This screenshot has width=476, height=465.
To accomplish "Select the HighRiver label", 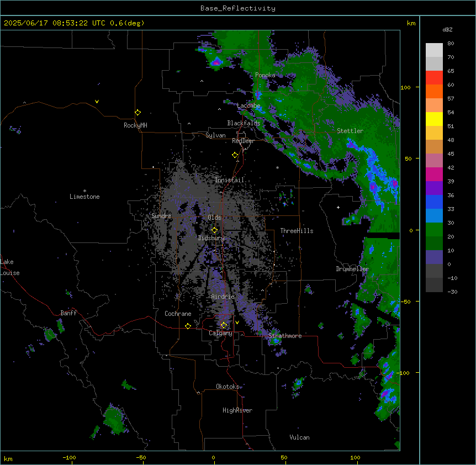I will [237, 410].
